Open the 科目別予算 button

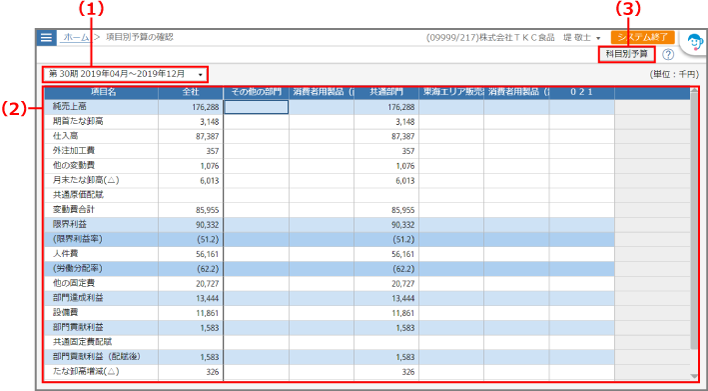click(x=627, y=54)
